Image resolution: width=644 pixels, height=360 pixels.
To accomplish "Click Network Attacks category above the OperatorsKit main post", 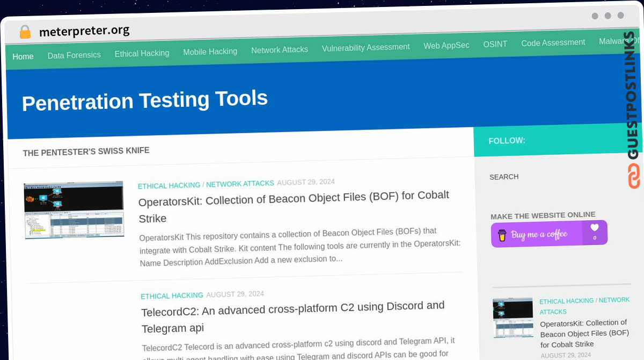I will (x=240, y=184).
